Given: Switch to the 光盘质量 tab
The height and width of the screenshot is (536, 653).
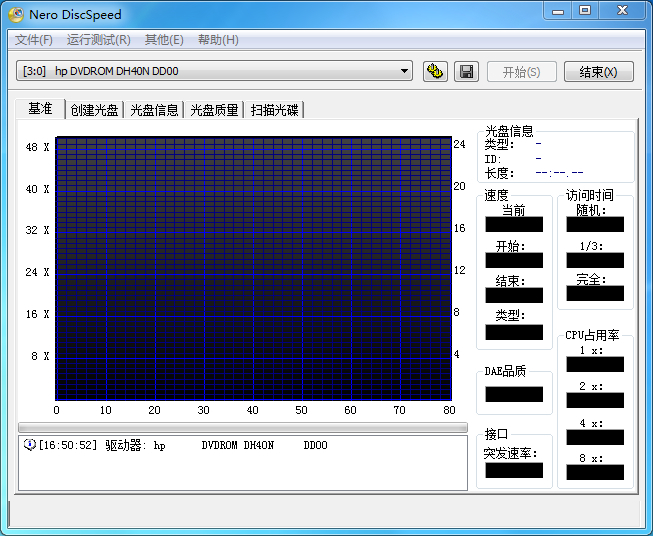Looking at the screenshot, I should tap(215, 110).
